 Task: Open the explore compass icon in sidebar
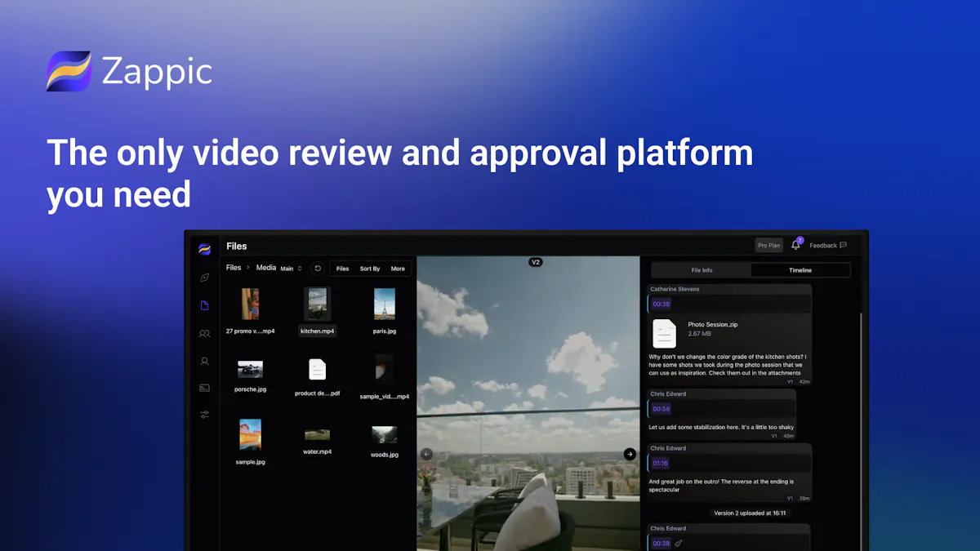tap(204, 278)
